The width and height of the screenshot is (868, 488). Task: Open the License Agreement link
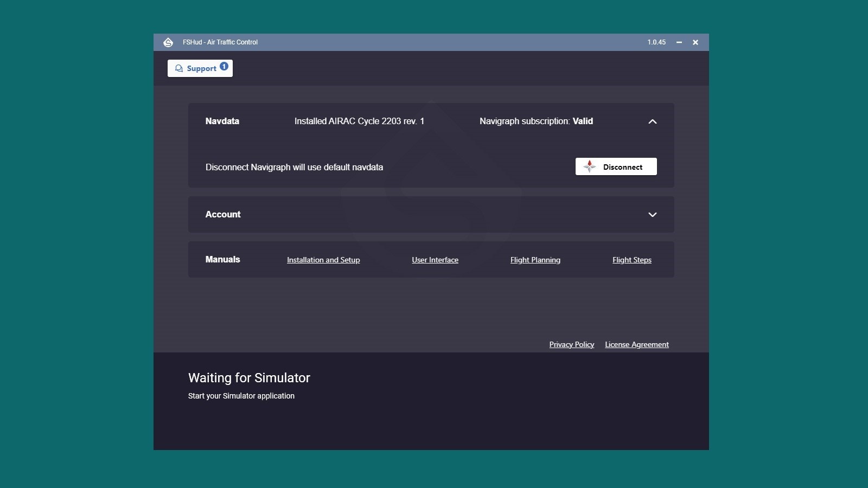point(636,345)
